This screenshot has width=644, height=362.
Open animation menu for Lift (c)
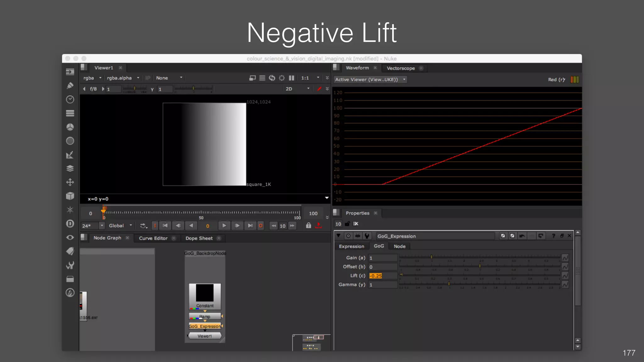[x=565, y=276]
